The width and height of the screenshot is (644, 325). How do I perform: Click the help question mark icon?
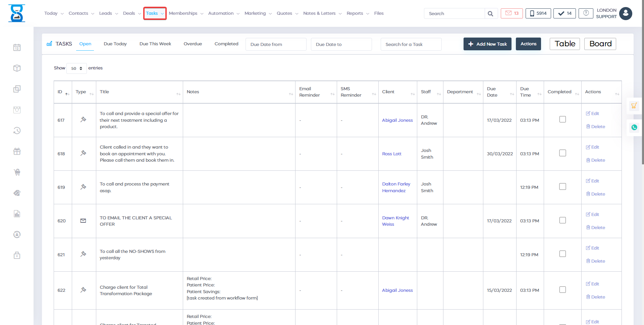(x=586, y=13)
